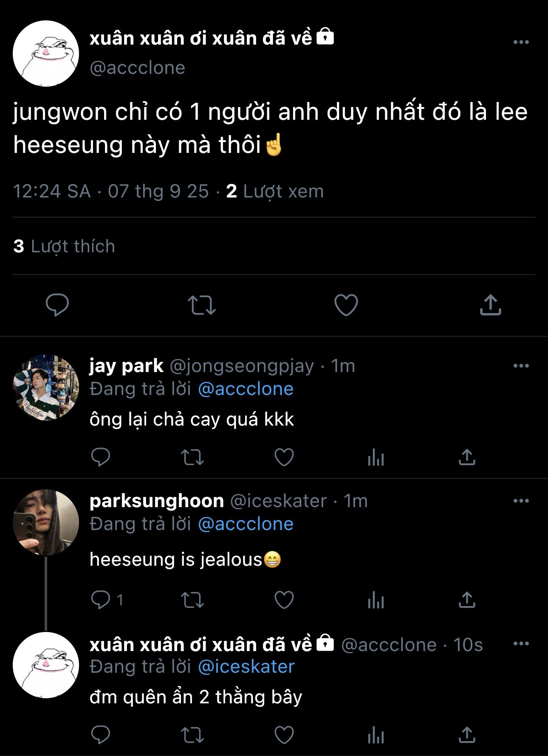
Task: Share parksunghoon's reply
Action: click(x=467, y=600)
